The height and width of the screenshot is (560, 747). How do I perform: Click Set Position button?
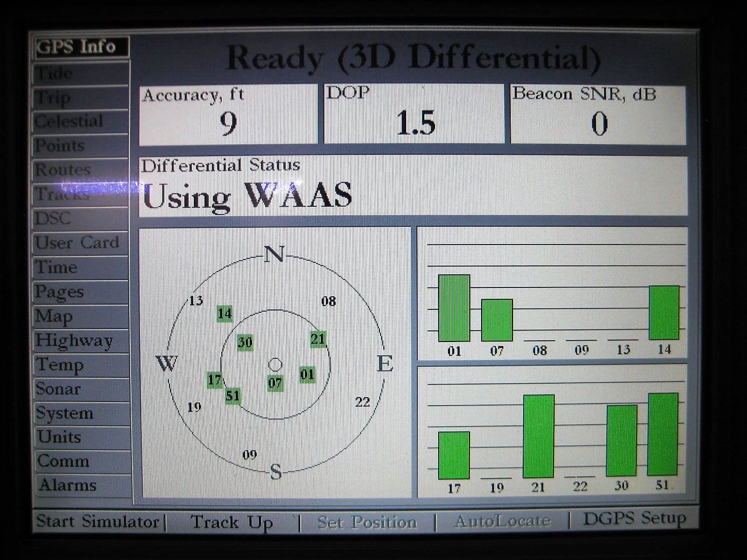coord(367,522)
